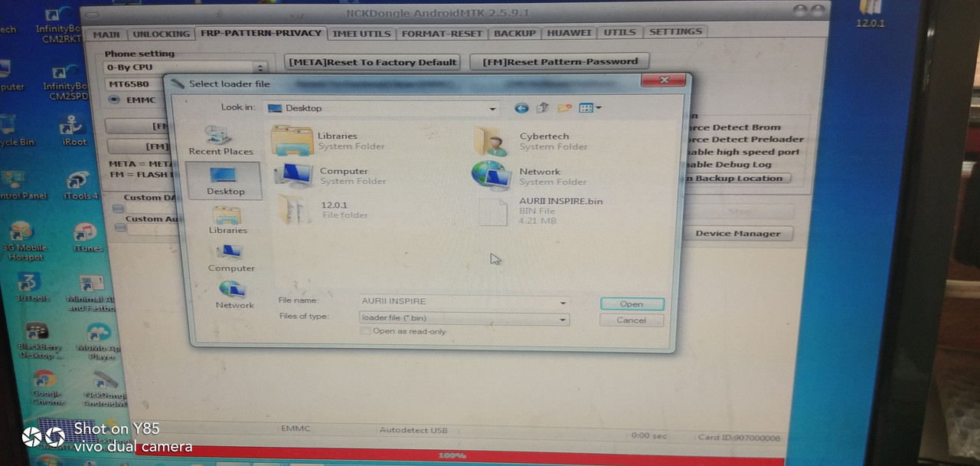This screenshot has height=466, width=980.
Task: Switch to SETTINGS tab
Action: [x=675, y=31]
